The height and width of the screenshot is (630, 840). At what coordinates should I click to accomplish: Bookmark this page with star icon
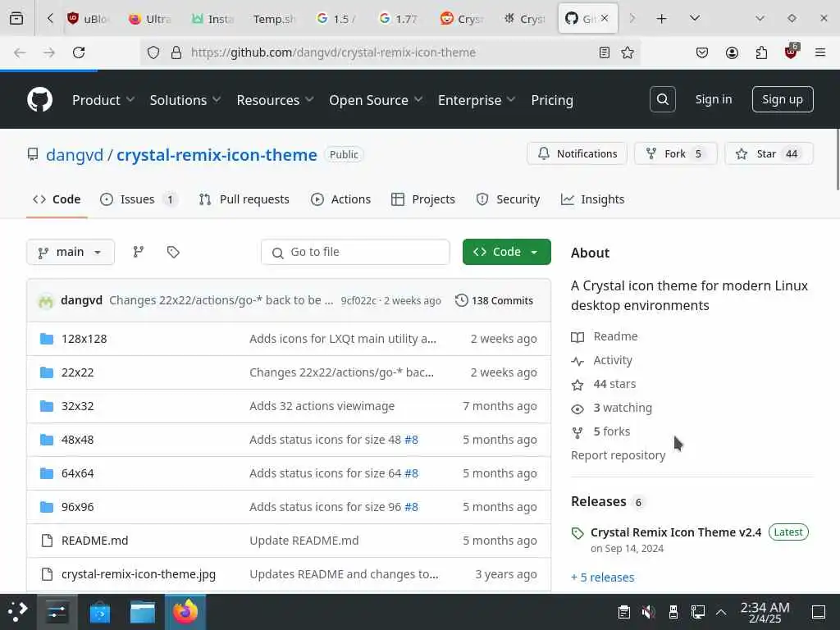click(x=628, y=52)
